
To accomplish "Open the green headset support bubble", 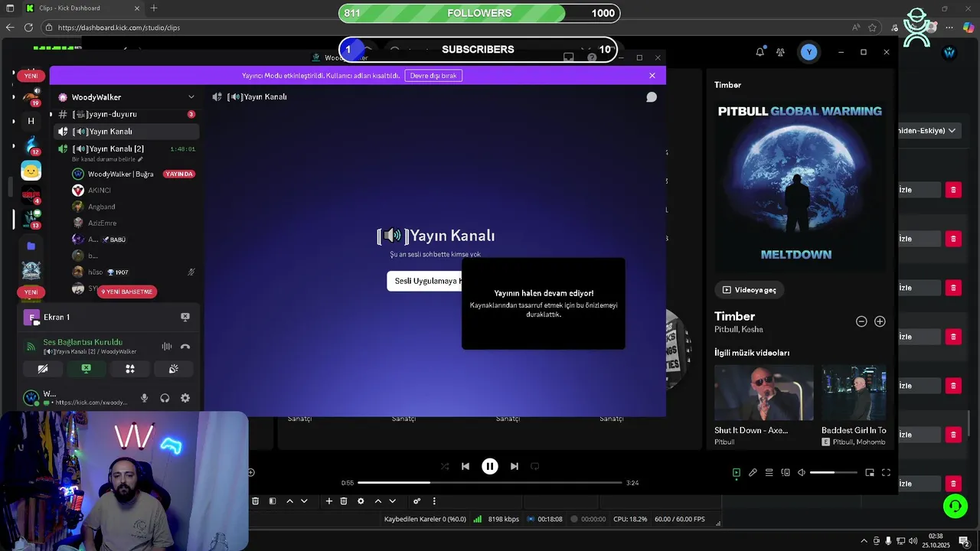I will click(x=955, y=505).
